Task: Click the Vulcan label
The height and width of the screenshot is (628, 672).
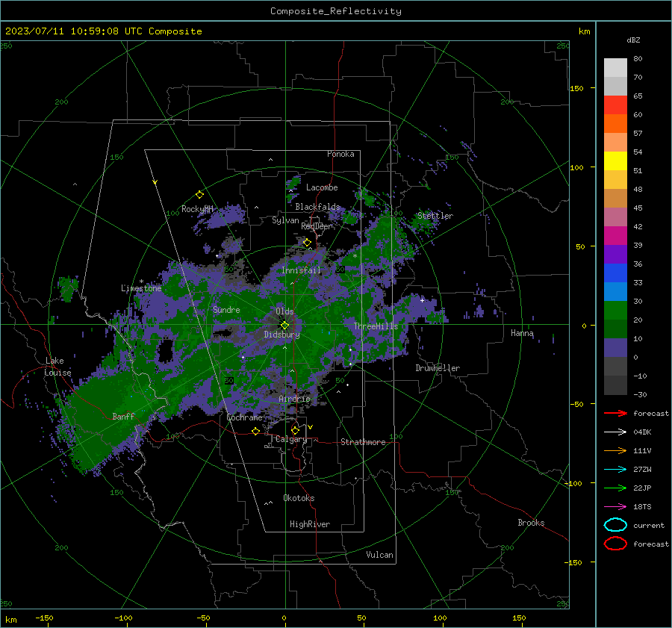Action: click(380, 555)
